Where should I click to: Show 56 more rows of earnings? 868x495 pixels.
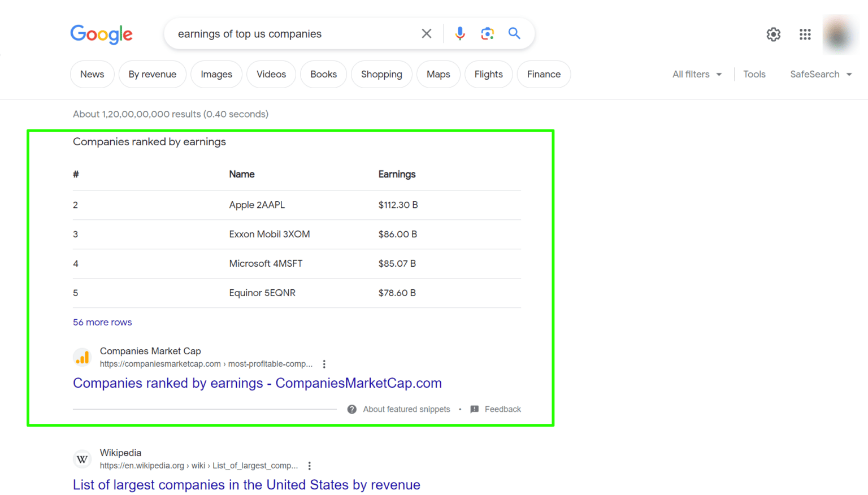click(102, 322)
